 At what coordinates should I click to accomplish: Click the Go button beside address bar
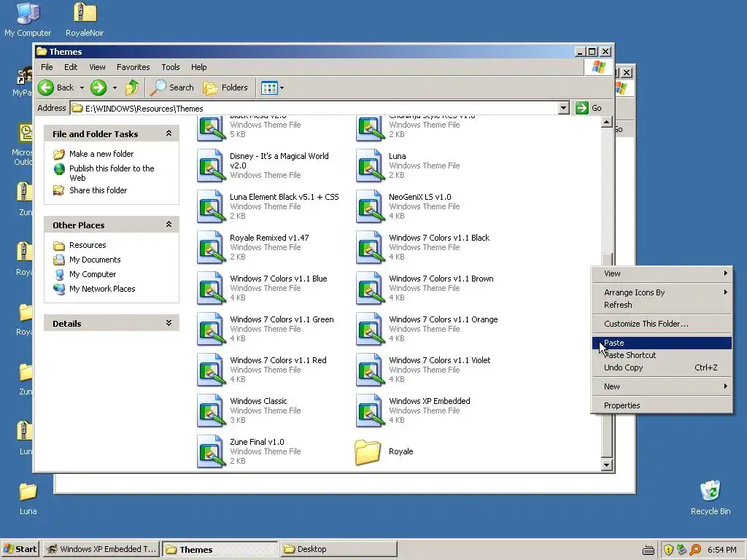click(589, 108)
